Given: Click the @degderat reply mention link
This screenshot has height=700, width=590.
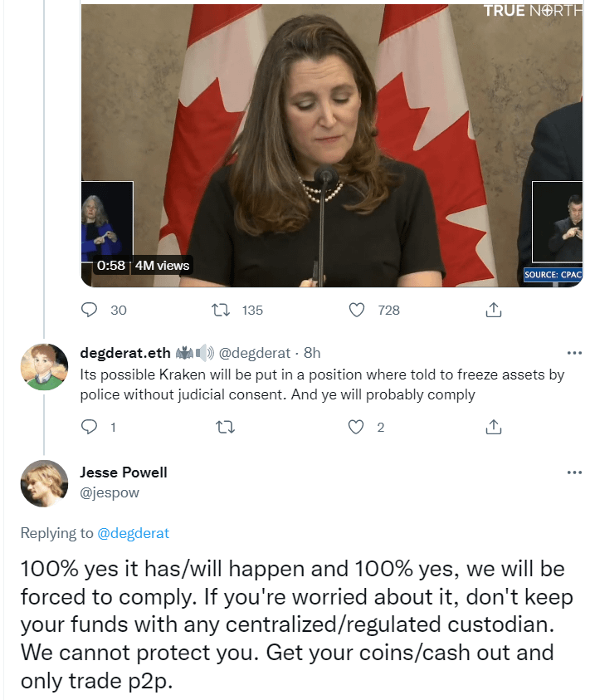Looking at the screenshot, I should click(x=133, y=533).
